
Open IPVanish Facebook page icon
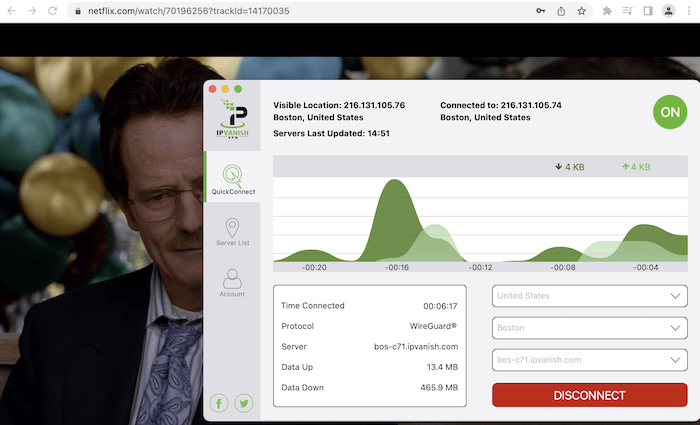click(x=219, y=404)
